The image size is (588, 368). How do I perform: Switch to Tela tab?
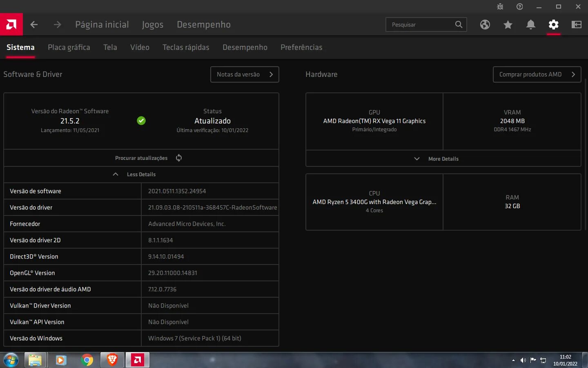point(110,47)
